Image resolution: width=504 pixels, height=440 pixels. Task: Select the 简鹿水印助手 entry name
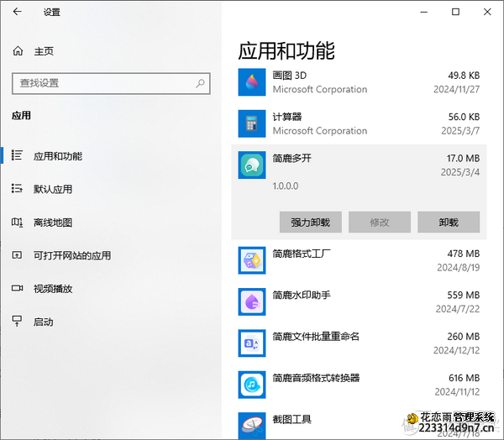[x=302, y=295]
